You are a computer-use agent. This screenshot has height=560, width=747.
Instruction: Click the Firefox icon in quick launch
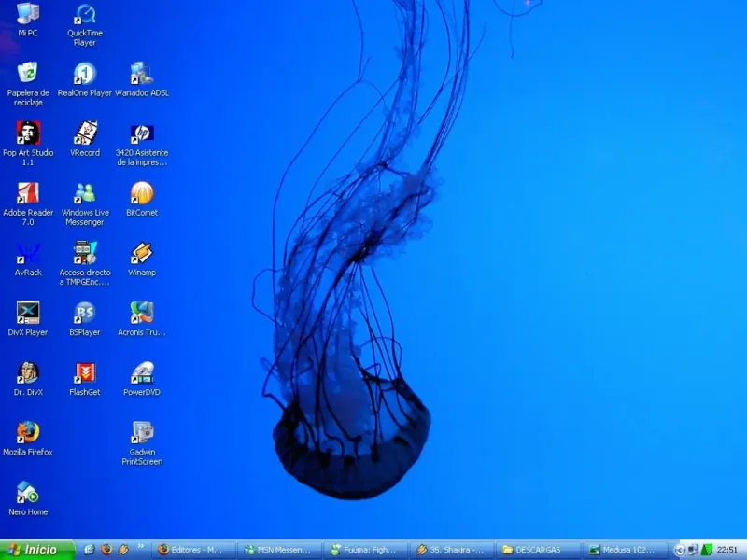coord(106,550)
